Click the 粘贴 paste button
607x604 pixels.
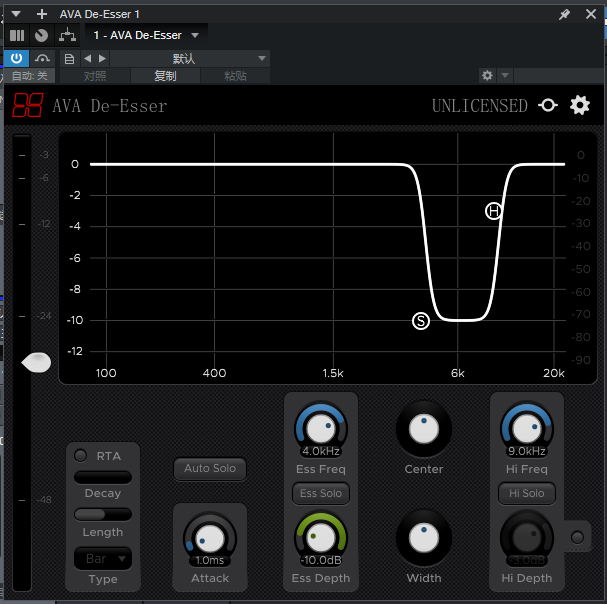[x=235, y=76]
